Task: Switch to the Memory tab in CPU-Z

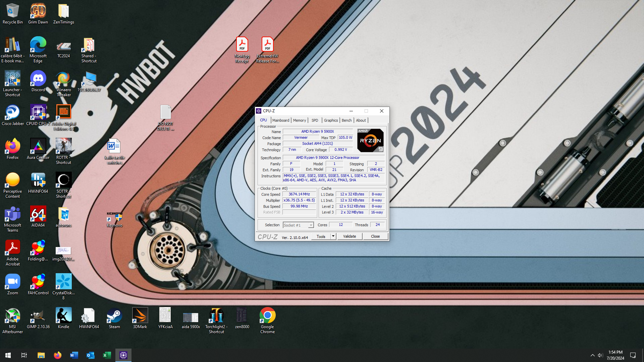Action: [300, 120]
